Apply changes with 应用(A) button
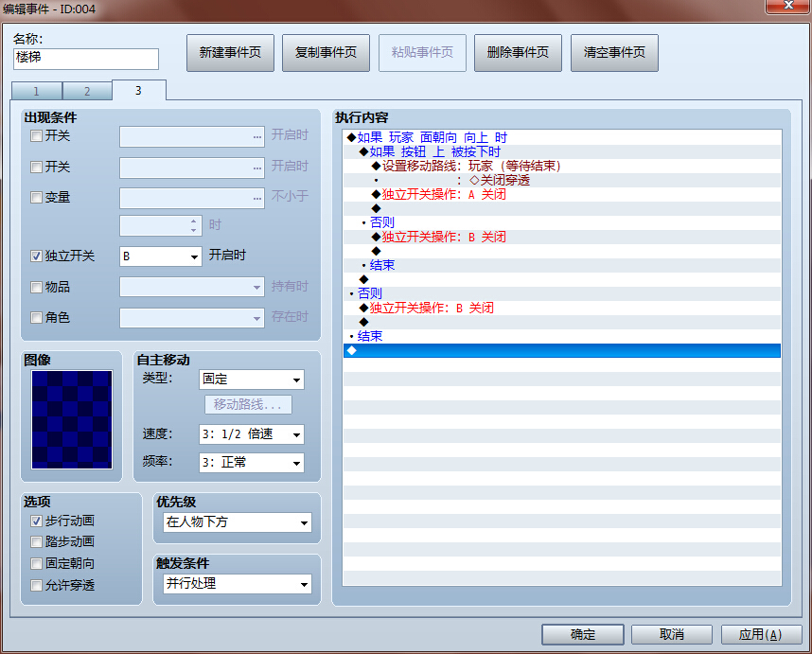 click(x=761, y=634)
